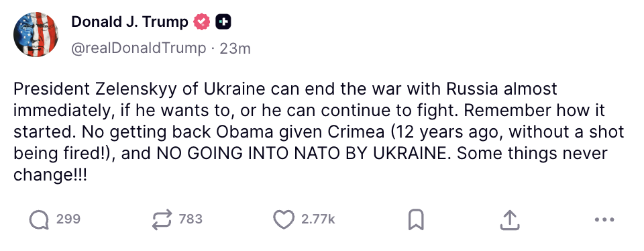Open the @realDonaldTrump handle link
644x251 pixels.
pos(138,48)
